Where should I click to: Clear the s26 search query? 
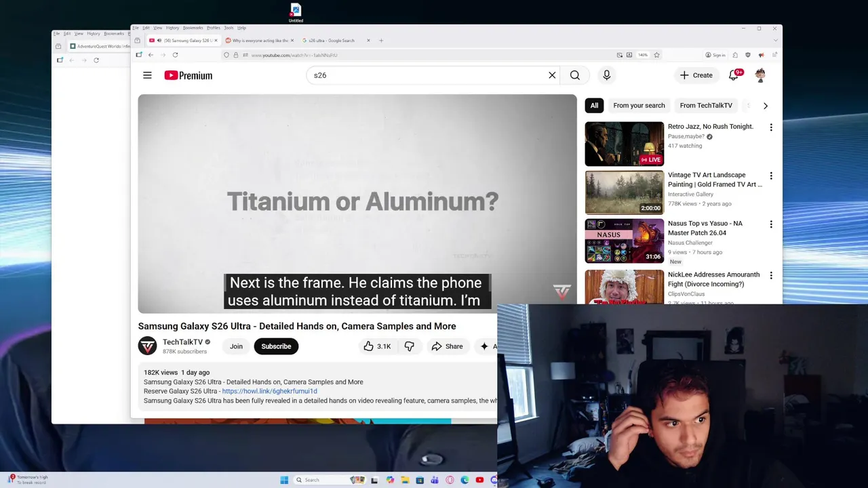coord(552,75)
